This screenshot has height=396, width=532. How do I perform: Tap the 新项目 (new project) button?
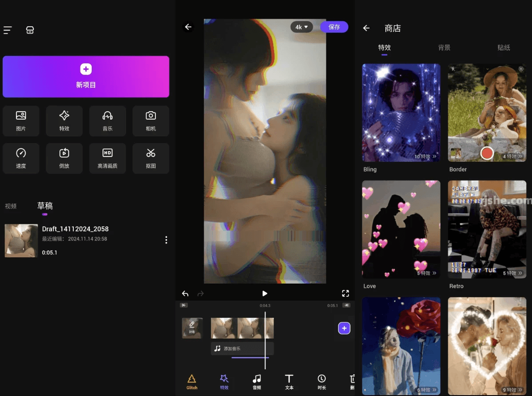pos(86,76)
